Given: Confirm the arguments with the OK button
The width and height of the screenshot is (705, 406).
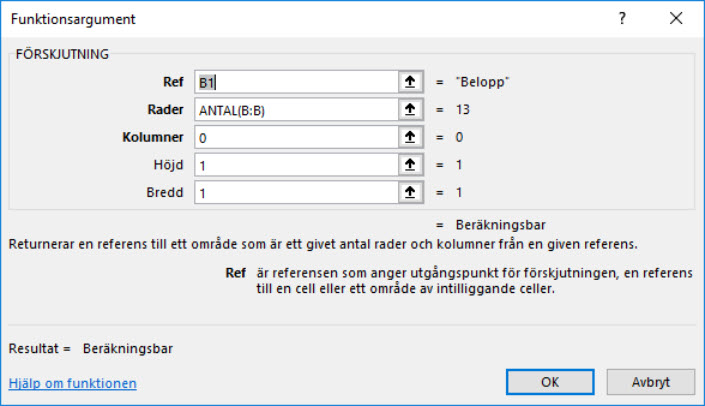Looking at the screenshot, I should click(550, 382).
